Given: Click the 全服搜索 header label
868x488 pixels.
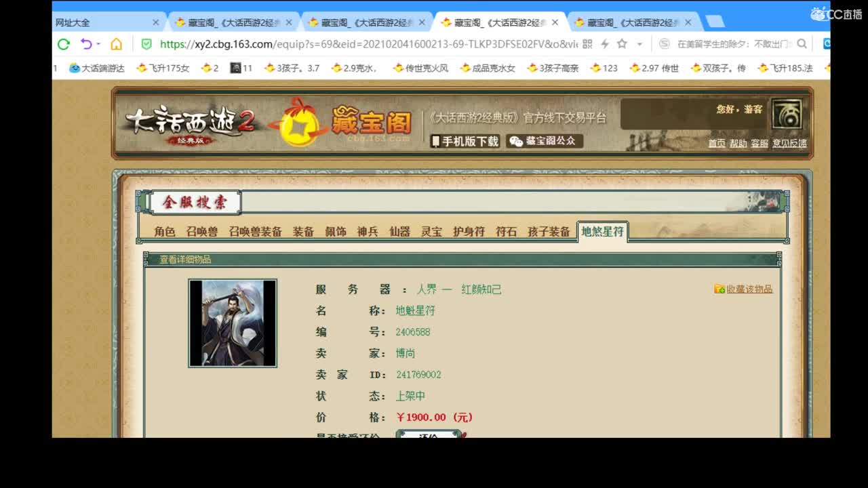Looking at the screenshot, I should point(195,202).
